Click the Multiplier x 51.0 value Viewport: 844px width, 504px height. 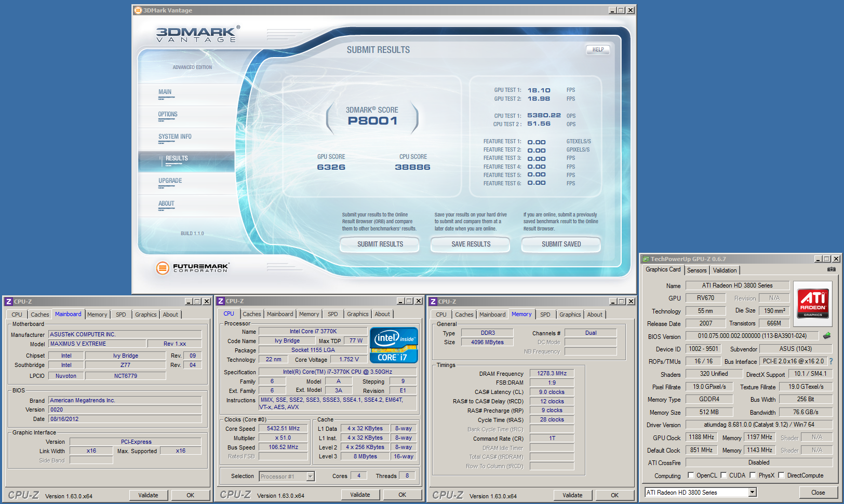284,438
